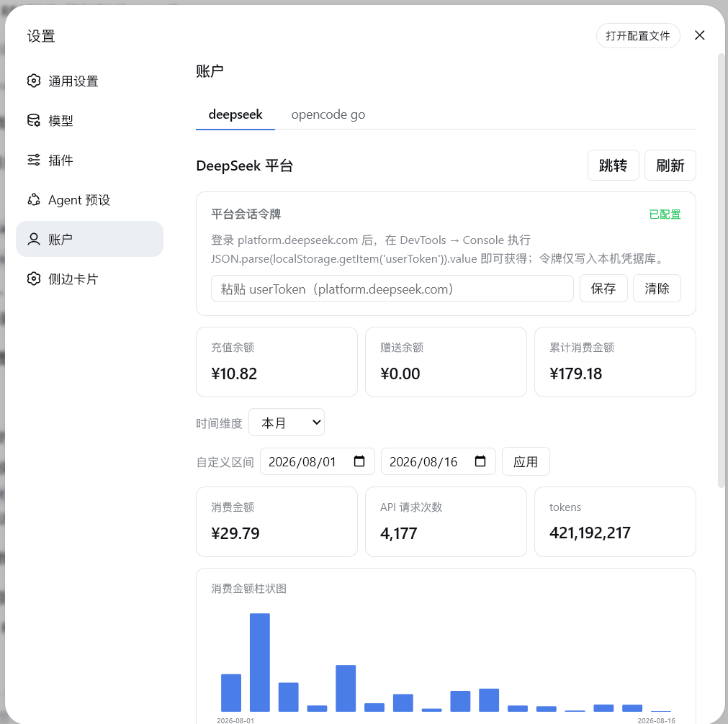Open the end date calendar picker icon
Screen dimensions: 728x724
(480, 461)
